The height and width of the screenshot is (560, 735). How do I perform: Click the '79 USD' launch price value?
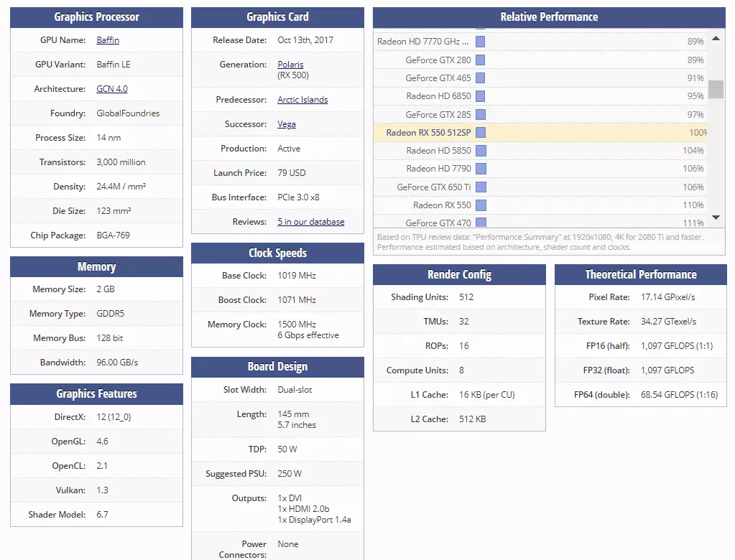tap(292, 173)
